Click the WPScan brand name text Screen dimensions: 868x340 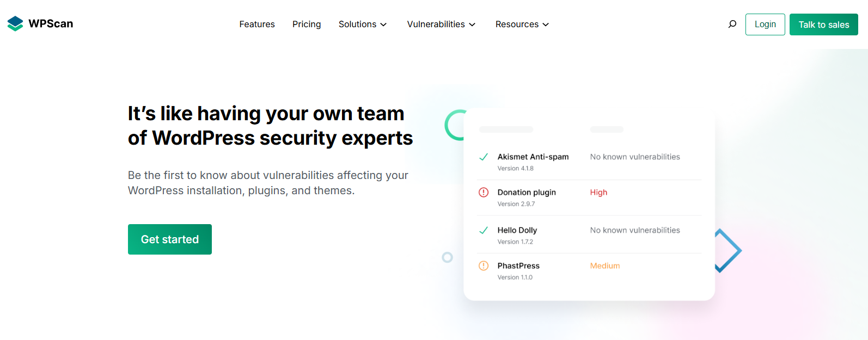(x=51, y=23)
